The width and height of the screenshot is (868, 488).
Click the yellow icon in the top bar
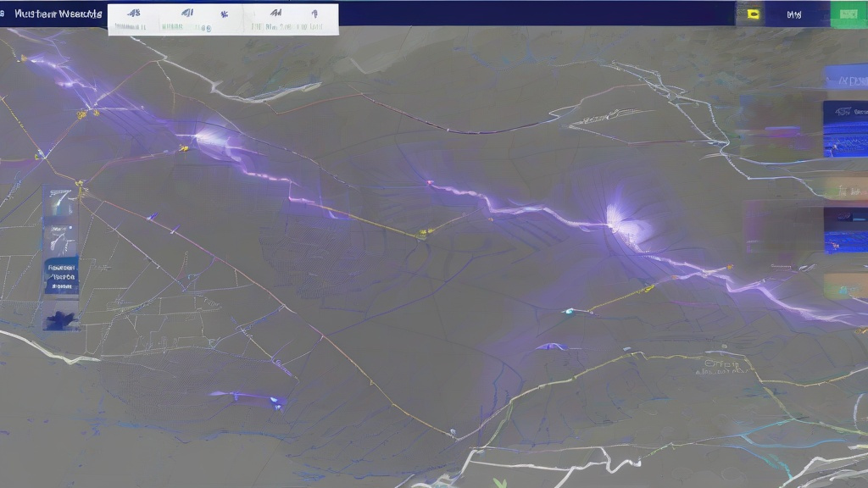753,14
